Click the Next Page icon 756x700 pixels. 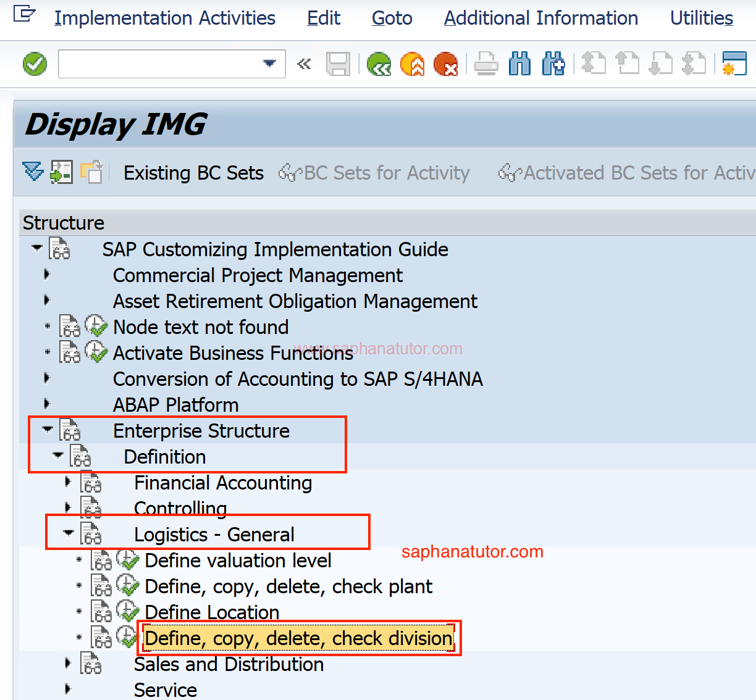661,64
